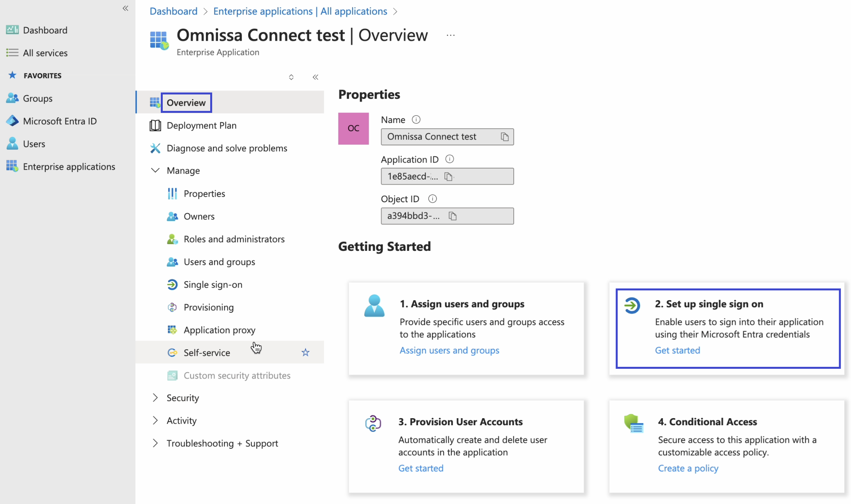Click the Conditional Access shield icon

point(634,423)
